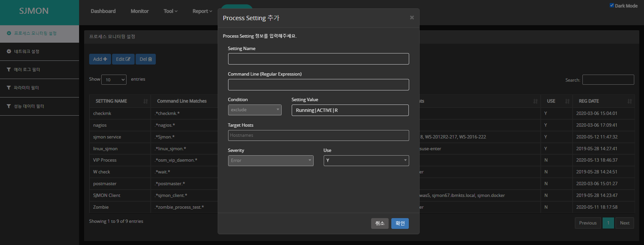Click into the Setting Name field
This screenshot has width=644, height=245.
(318, 59)
